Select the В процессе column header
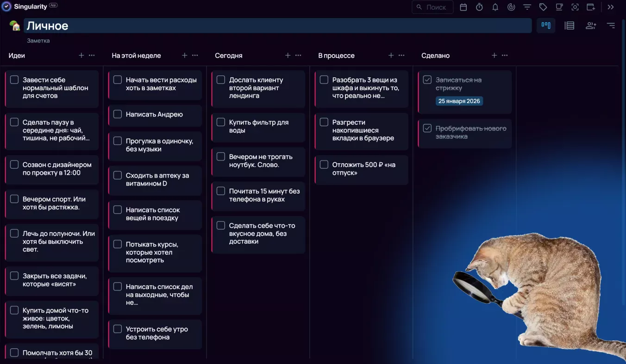Screen dimensions: 626x364 click(x=336, y=56)
